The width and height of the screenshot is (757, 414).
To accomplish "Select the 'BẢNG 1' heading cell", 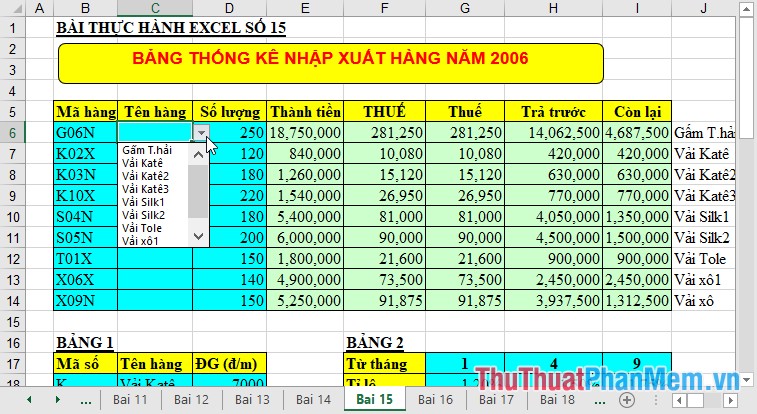I will click(x=85, y=343).
